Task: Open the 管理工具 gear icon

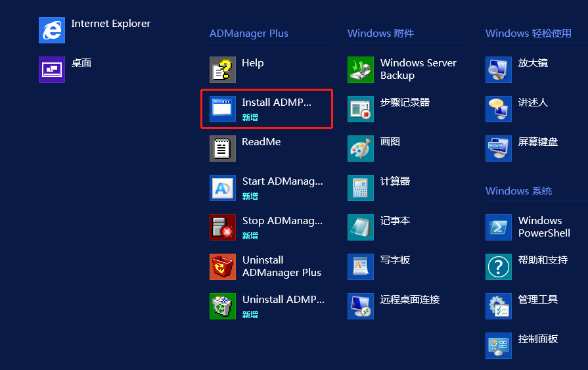Action: tap(499, 306)
